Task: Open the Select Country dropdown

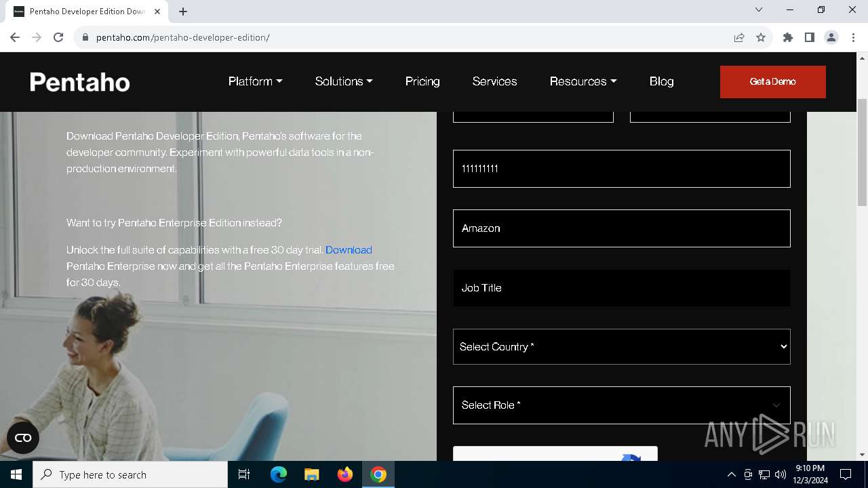Action: click(x=622, y=346)
